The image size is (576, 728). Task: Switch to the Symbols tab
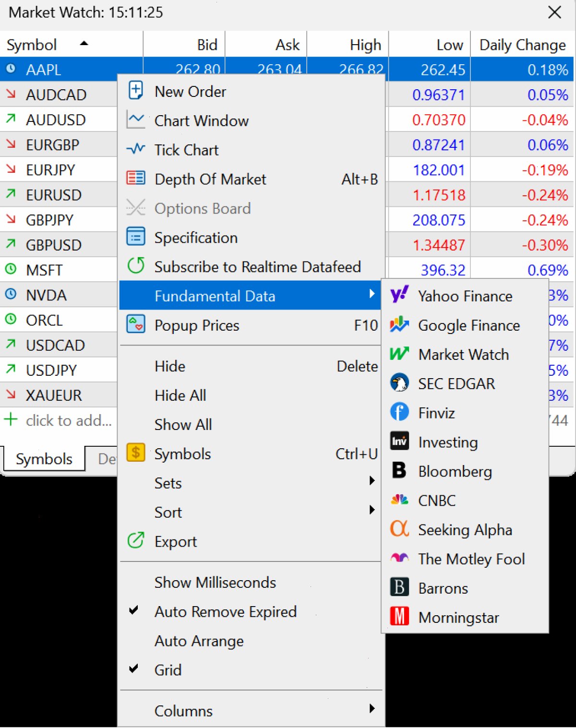(44, 459)
